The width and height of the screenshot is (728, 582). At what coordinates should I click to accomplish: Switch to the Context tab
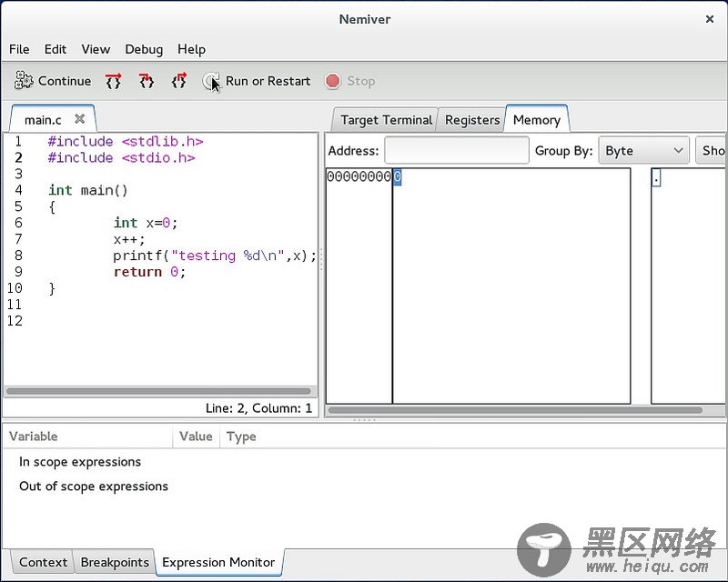click(x=43, y=562)
